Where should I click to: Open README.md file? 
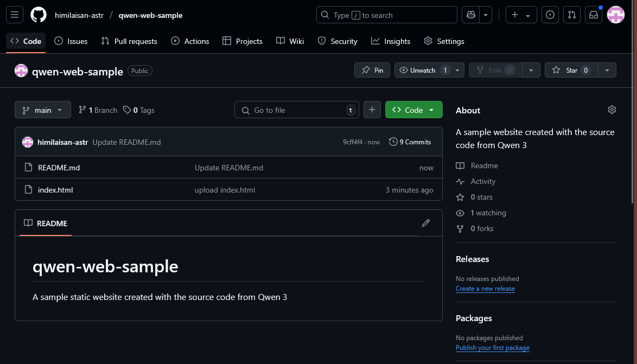(59, 168)
